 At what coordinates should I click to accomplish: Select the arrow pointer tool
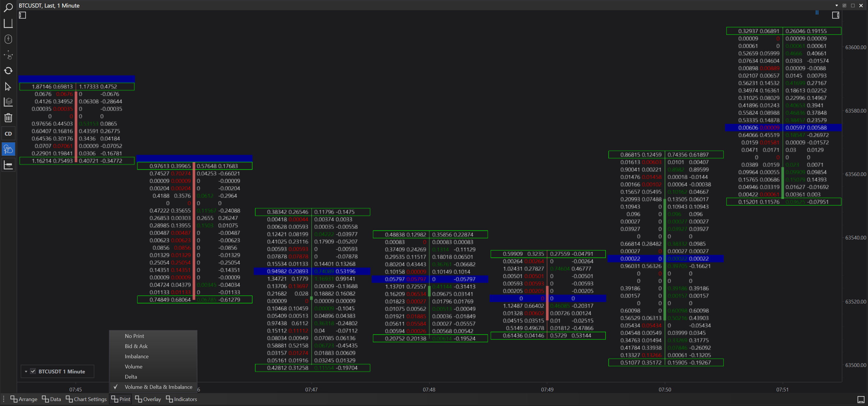tap(8, 87)
